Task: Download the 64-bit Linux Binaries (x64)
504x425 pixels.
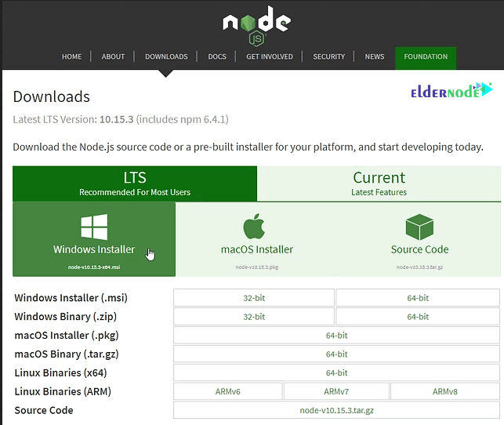Action: [336, 372]
